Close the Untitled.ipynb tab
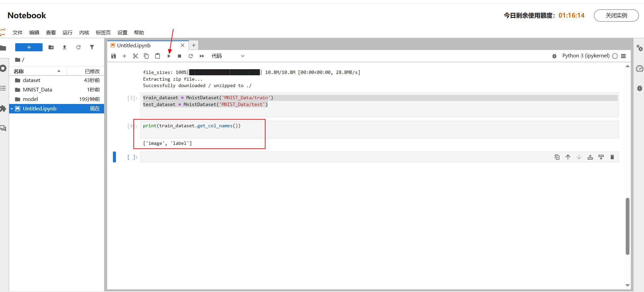This screenshot has width=644, height=292. (183, 45)
